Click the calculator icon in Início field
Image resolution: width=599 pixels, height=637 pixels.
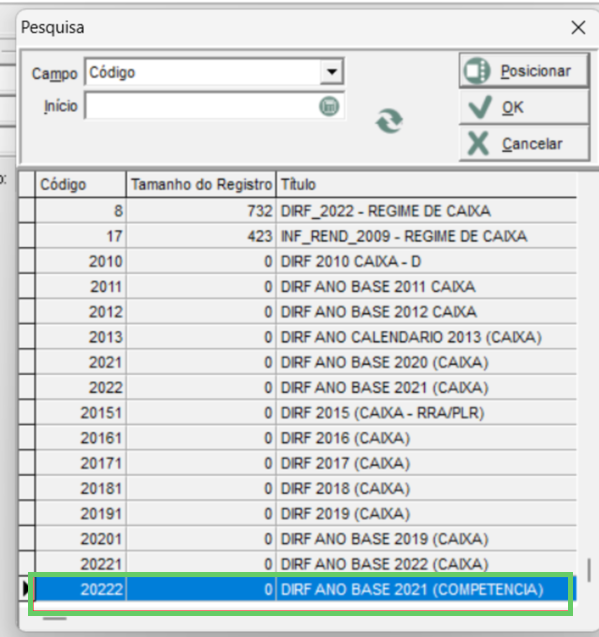click(329, 106)
